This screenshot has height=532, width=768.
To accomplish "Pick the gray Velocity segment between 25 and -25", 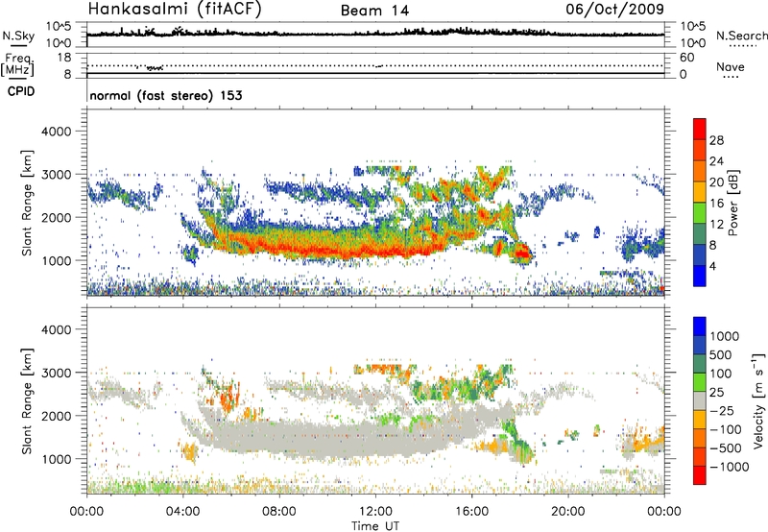I will pos(700,400).
